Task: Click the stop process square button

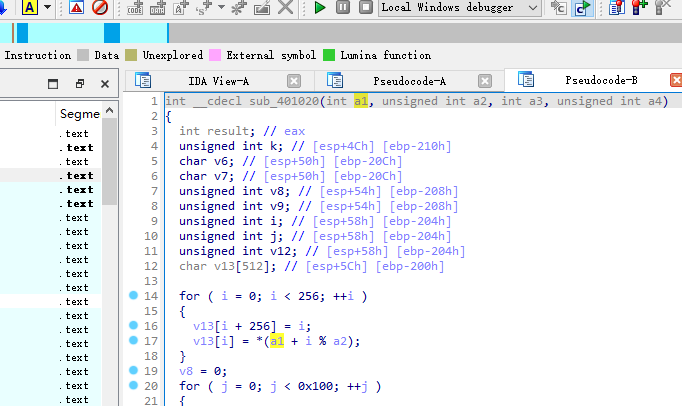Action: [365, 8]
